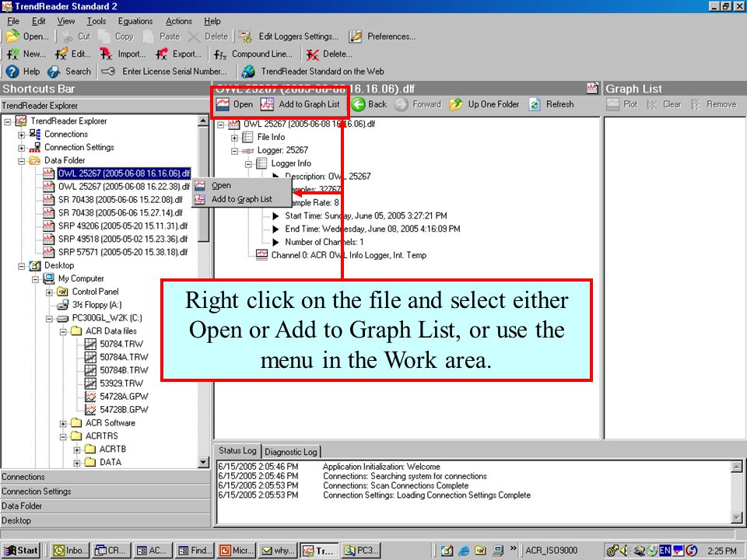Click explorer tree scrollbar down arrow

coord(203,462)
